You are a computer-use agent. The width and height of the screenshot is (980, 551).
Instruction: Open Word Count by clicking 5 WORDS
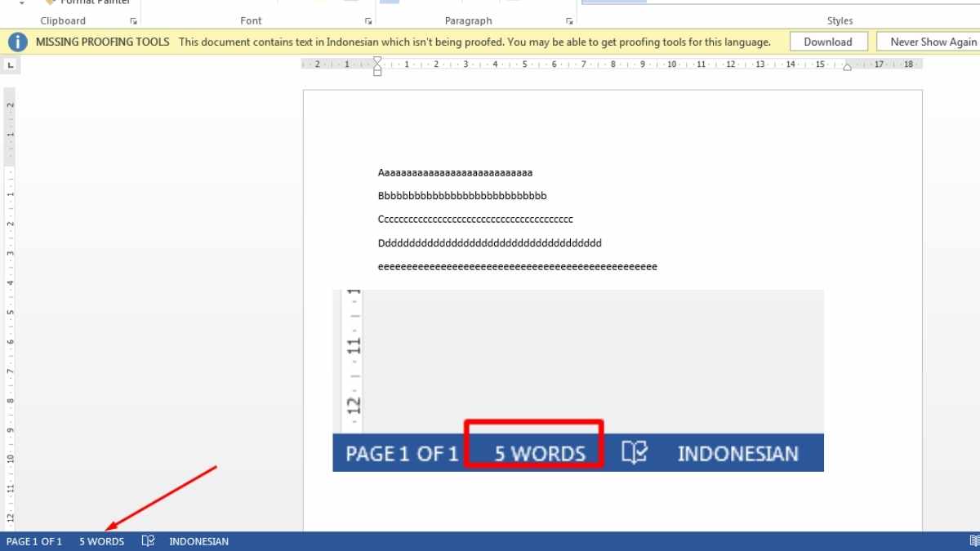[101, 541]
